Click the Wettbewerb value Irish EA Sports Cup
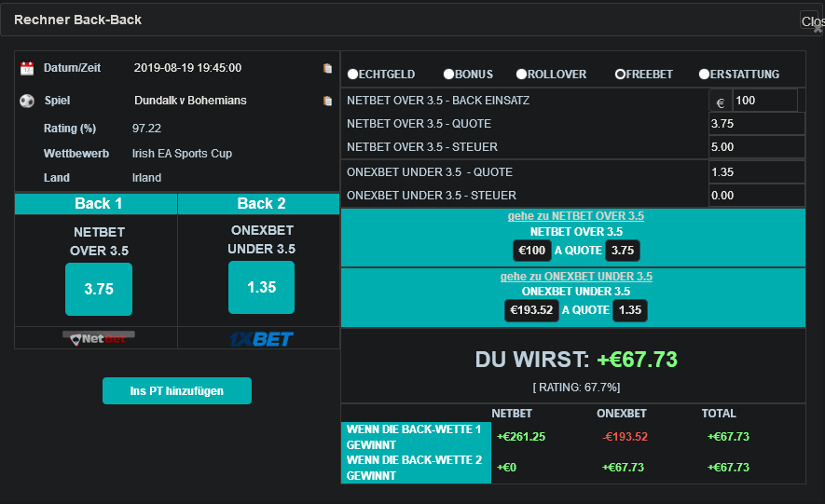Viewport: 825px width, 504px height. click(x=182, y=154)
